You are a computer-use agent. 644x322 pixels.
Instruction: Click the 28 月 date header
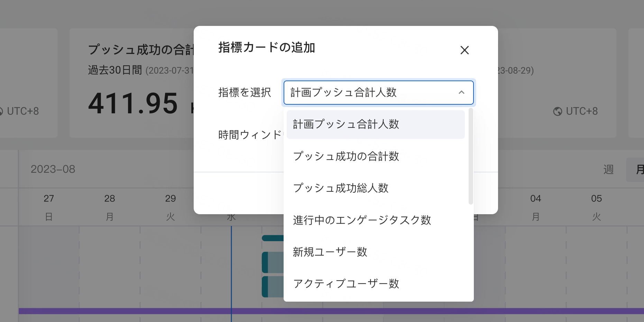[110, 207]
